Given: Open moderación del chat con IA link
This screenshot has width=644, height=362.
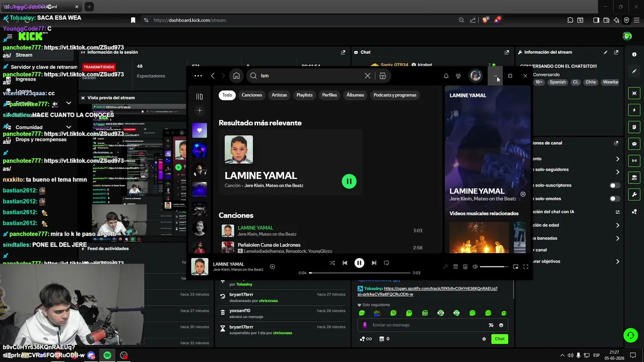Looking at the screenshot, I should coord(617,212).
